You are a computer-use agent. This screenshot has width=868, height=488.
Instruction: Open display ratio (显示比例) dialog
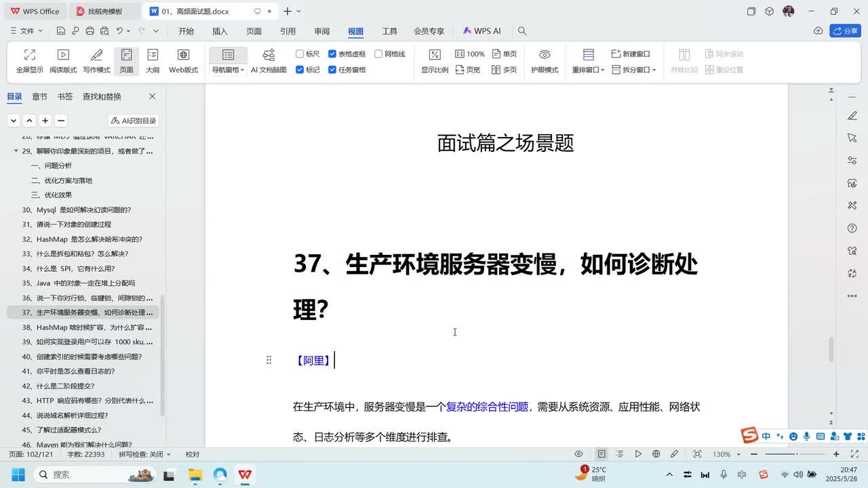click(x=435, y=61)
